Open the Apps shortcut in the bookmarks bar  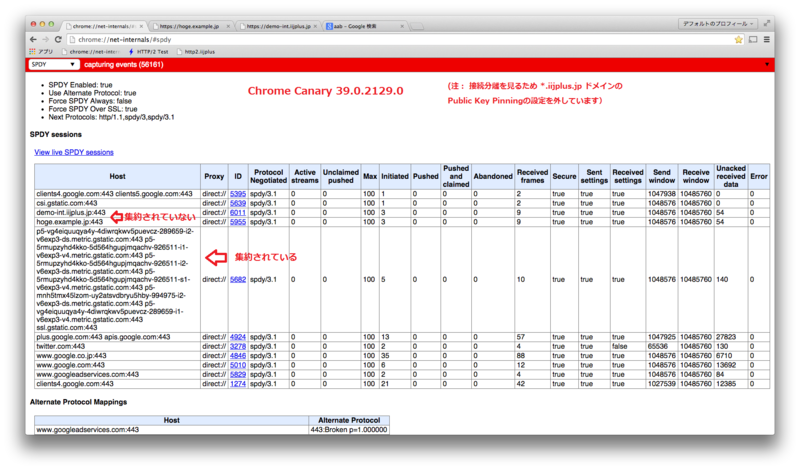(41, 52)
